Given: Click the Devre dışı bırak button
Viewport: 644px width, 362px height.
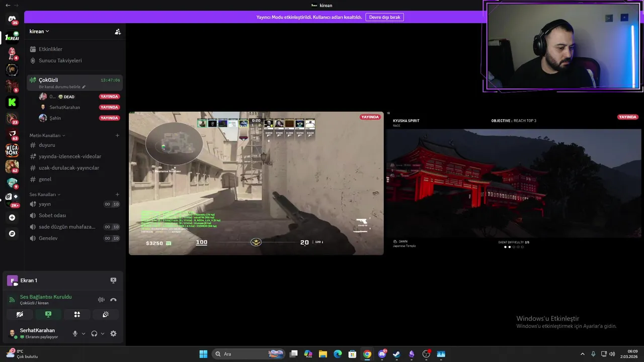Looking at the screenshot, I should [384, 17].
